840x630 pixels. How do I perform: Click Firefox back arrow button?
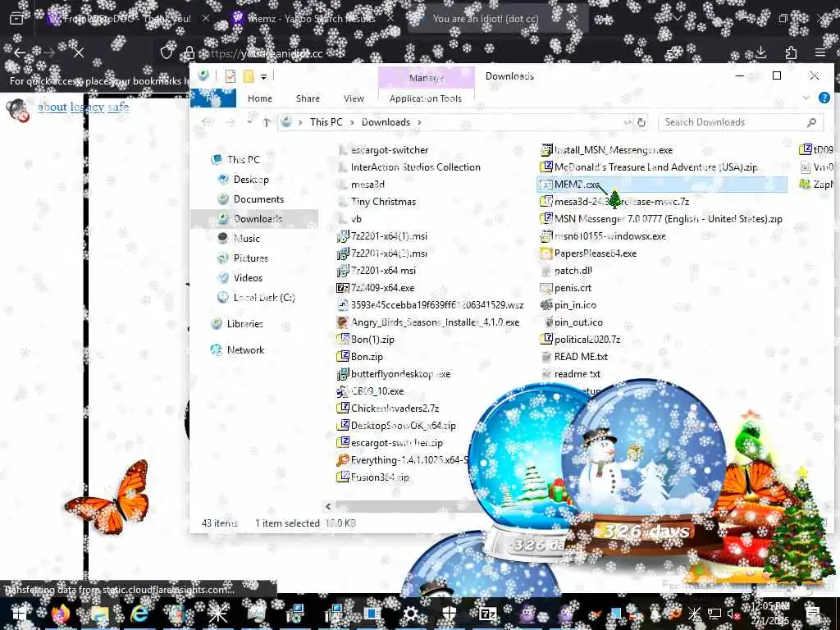click(20, 52)
